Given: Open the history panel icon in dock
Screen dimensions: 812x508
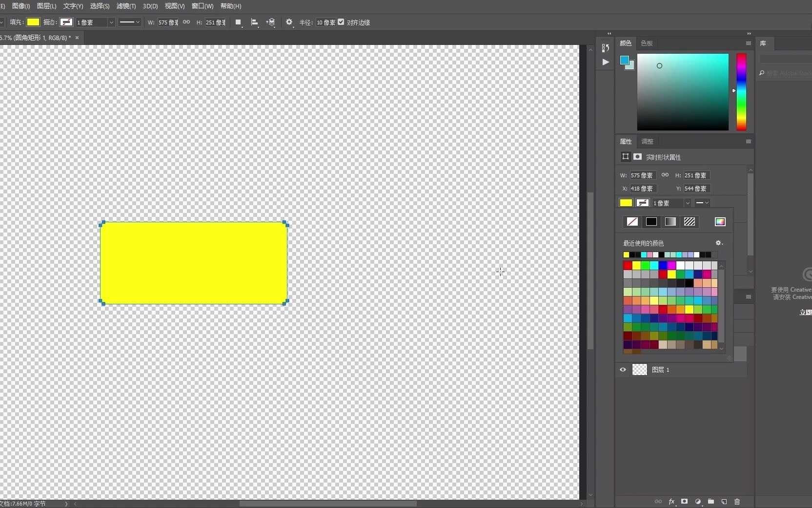Looking at the screenshot, I should click(x=606, y=48).
